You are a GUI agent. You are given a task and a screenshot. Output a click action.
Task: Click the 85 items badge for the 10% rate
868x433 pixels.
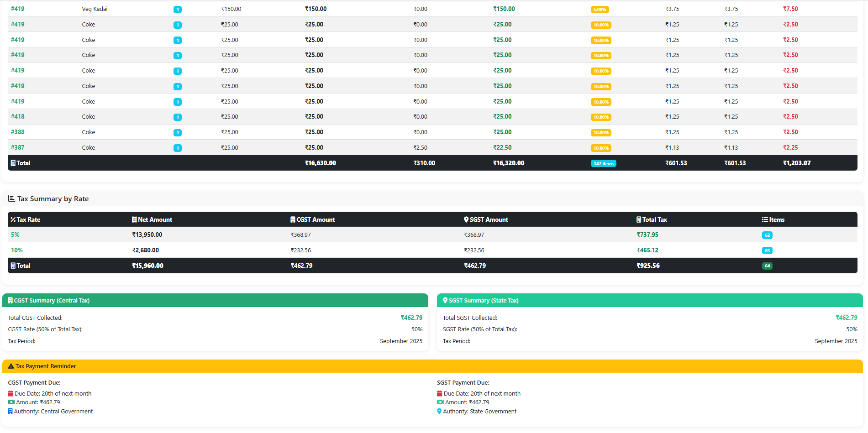tap(768, 250)
